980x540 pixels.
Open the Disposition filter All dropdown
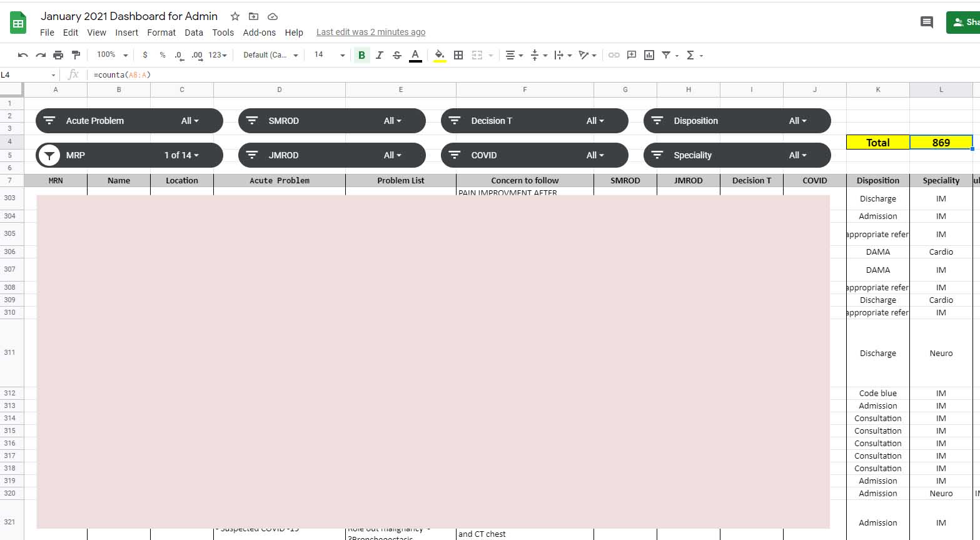(797, 120)
